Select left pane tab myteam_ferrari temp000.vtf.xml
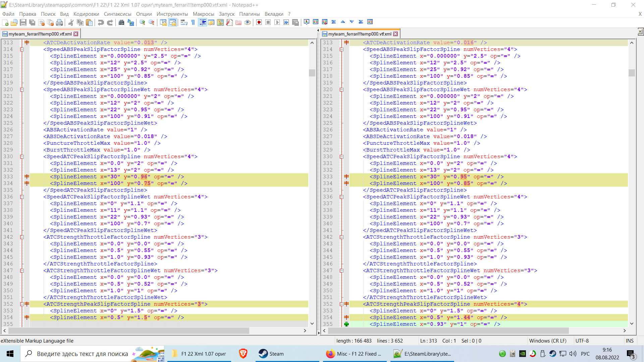 (x=40, y=34)
